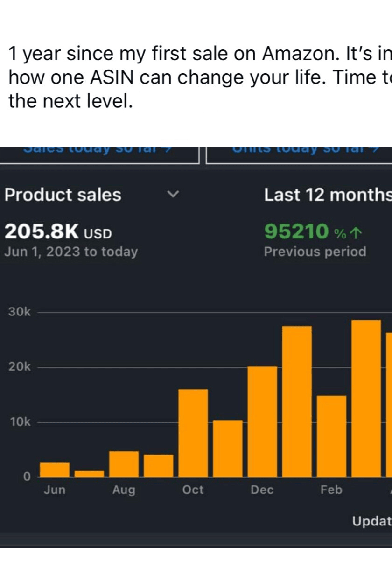Select the October sales bar

(x=193, y=433)
